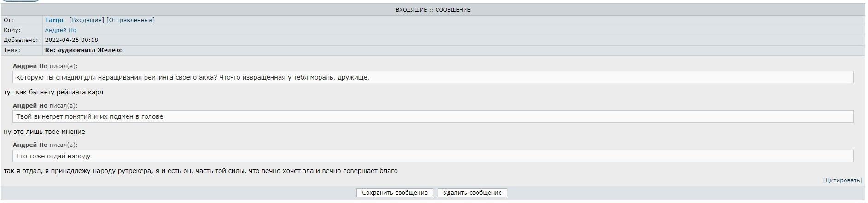Click the От: field label

click(9, 20)
